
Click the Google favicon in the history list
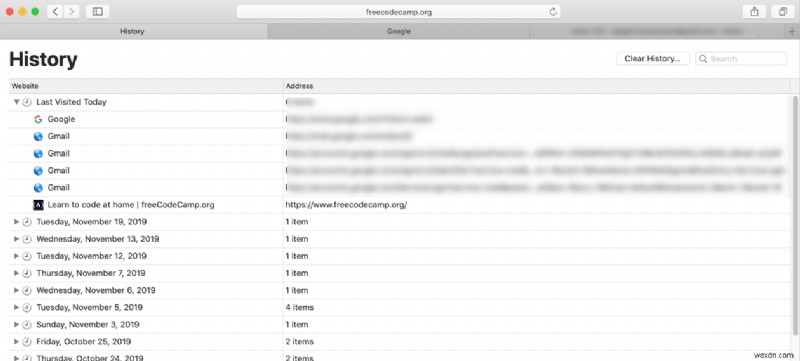[x=38, y=119]
